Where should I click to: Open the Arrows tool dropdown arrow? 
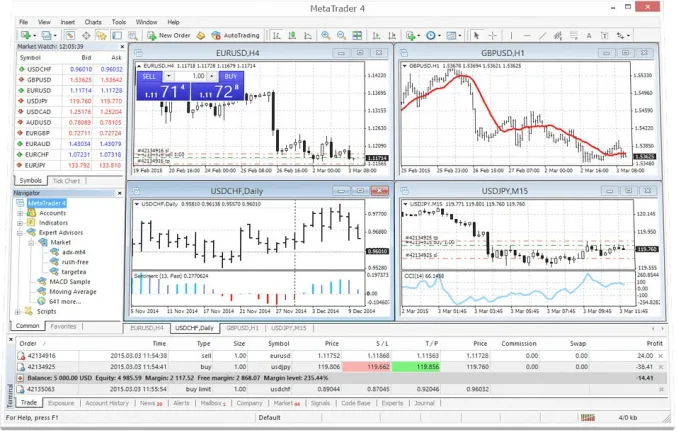click(x=628, y=36)
